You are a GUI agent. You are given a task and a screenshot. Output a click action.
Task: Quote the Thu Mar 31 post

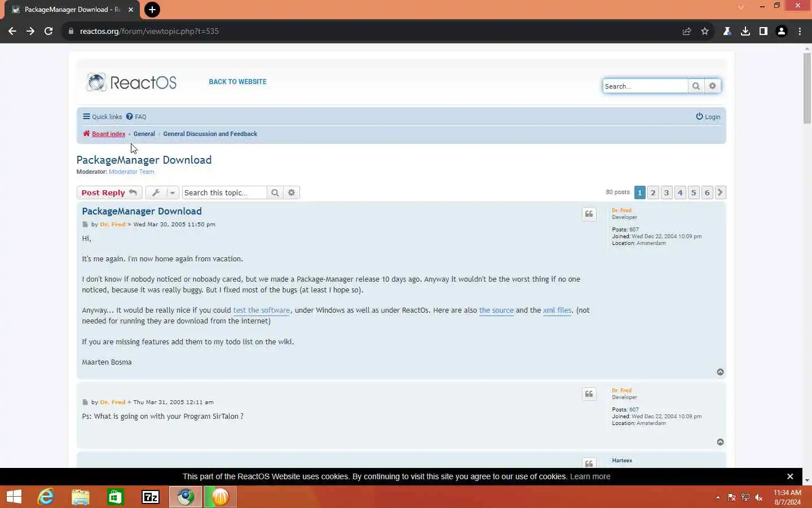click(x=589, y=394)
